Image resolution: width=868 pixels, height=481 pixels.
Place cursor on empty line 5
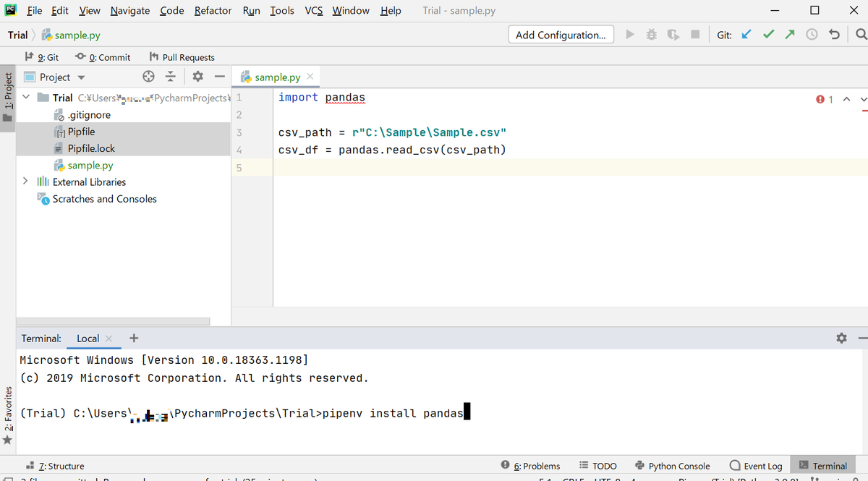[x=570, y=168]
